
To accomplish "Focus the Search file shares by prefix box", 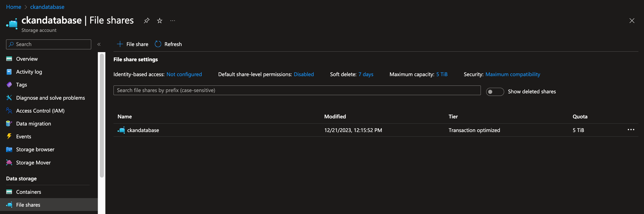I will coord(297,90).
